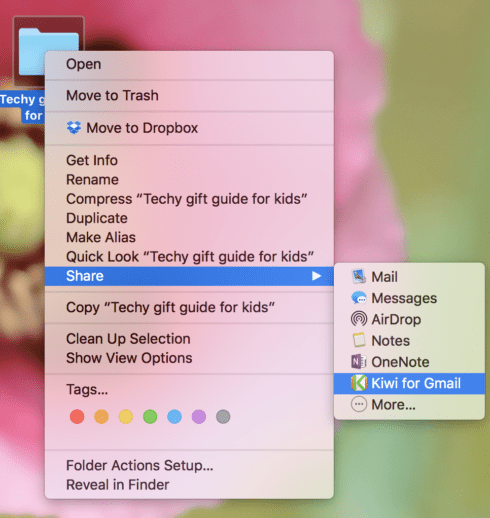Screen dimensions: 490x518
Task: Apply the purple tag color
Action: click(x=199, y=417)
